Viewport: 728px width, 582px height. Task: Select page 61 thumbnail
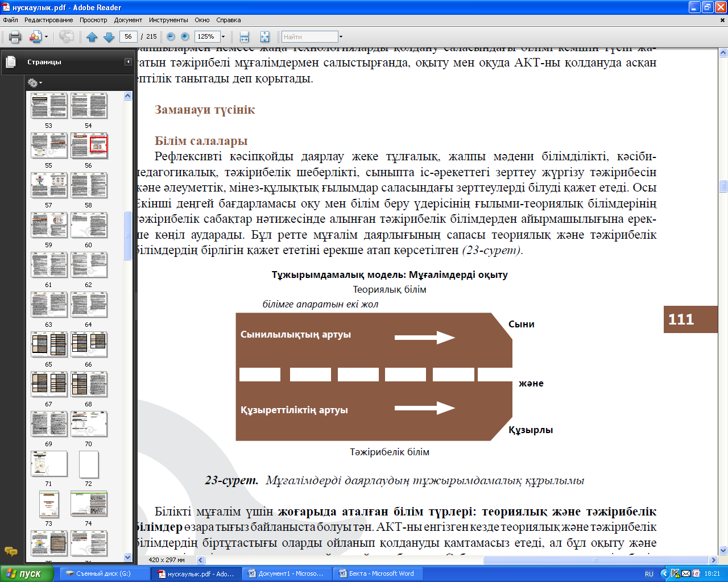(x=48, y=265)
